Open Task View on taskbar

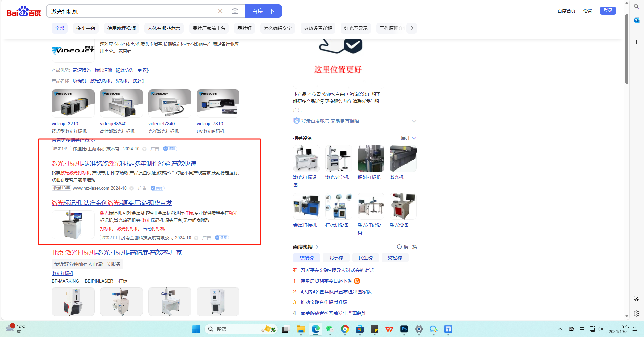(285, 329)
